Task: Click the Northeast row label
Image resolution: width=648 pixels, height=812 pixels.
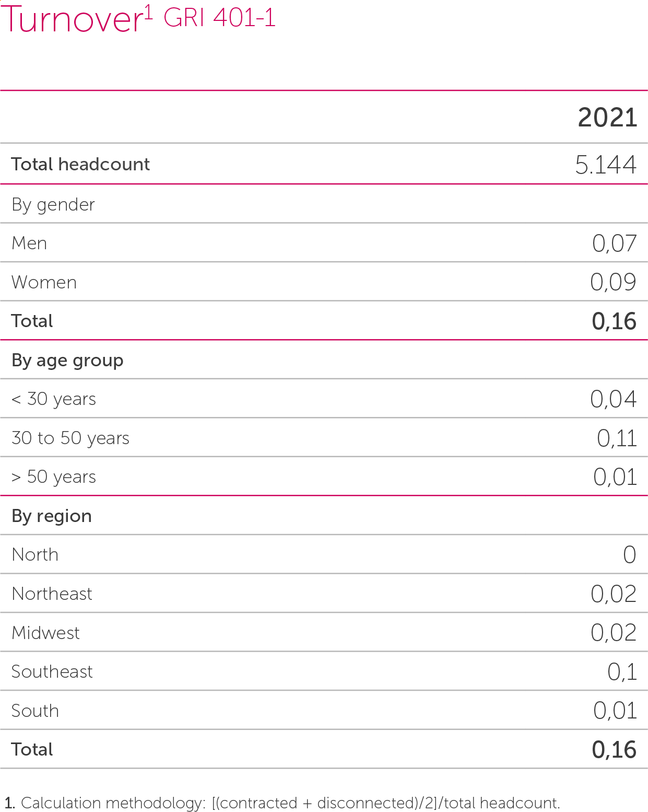Action: click(x=52, y=594)
